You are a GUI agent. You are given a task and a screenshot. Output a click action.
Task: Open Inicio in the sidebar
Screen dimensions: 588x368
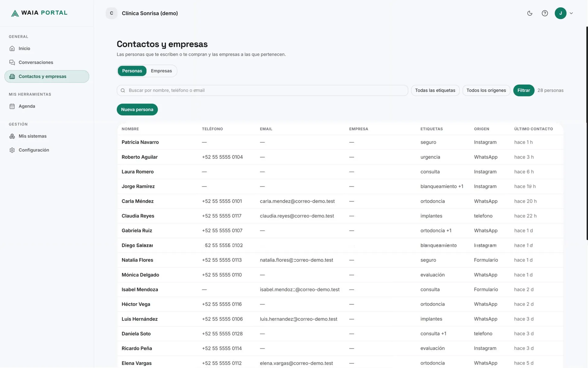(47, 48)
